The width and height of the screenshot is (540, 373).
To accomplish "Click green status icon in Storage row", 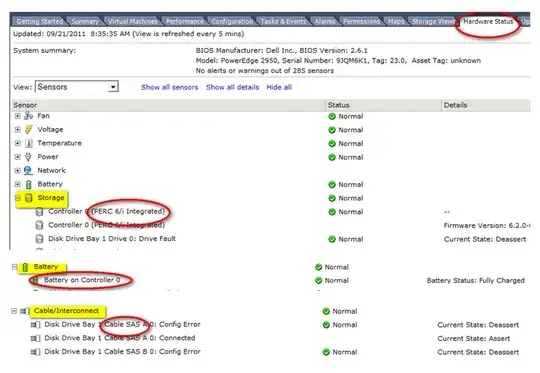I will 332,198.
